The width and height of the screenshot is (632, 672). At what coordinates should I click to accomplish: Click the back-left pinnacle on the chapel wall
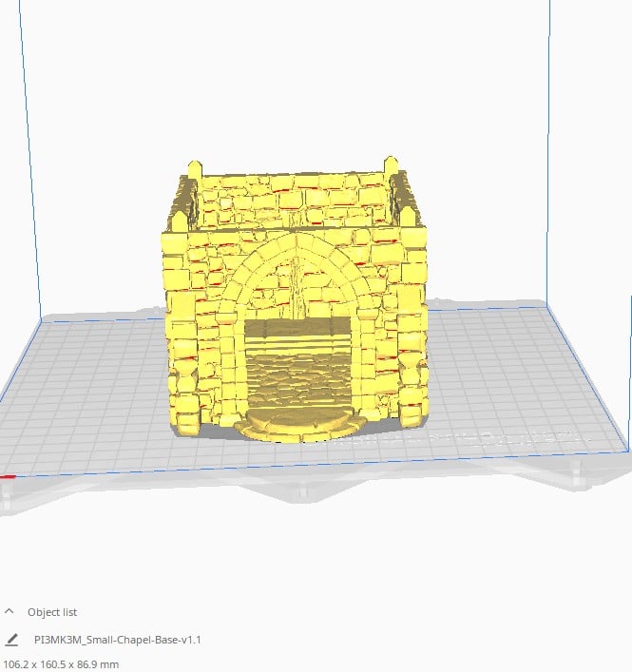tap(195, 170)
